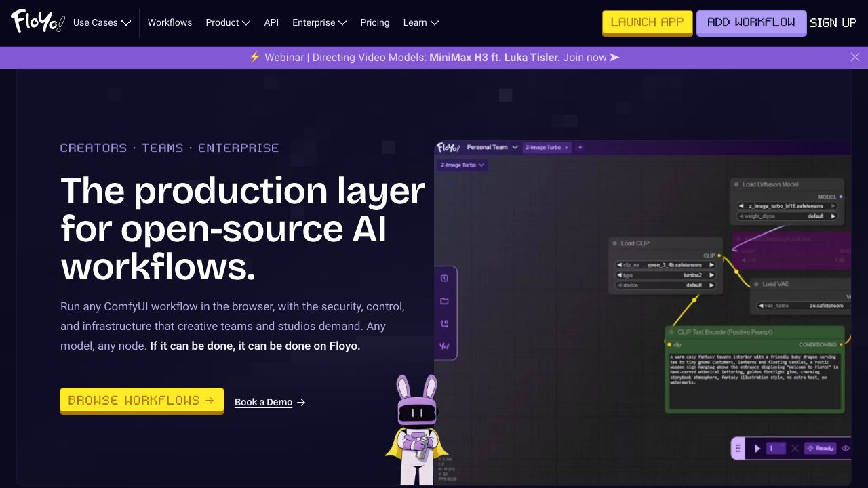Close the purple webinar banner
Screen dimensions: 868x488
point(855,57)
